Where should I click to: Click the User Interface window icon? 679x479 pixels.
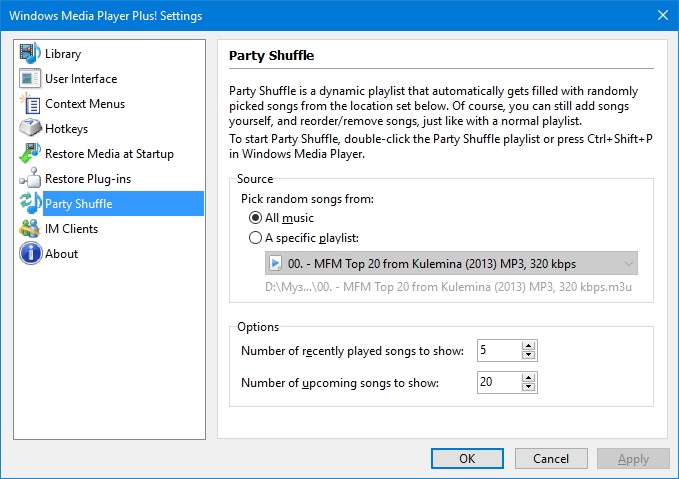[30, 78]
